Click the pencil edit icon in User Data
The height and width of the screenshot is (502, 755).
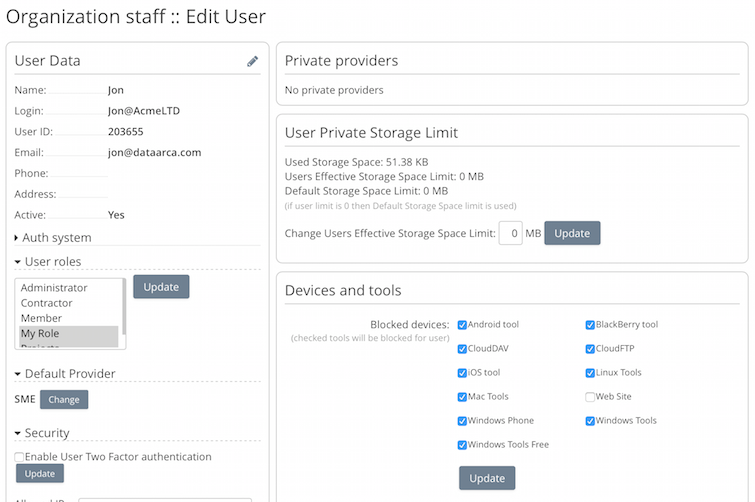(x=253, y=61)
